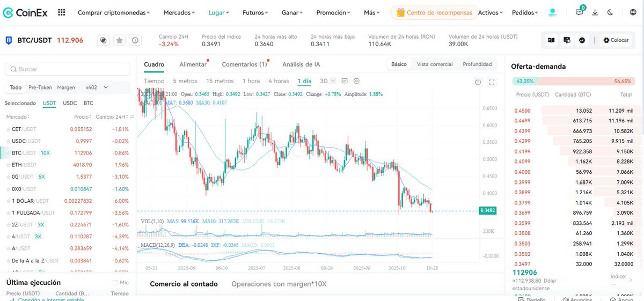644x301 pixels.
Task: Check the Mío checkbox in Última ejecución
Action: coord(115,283)
